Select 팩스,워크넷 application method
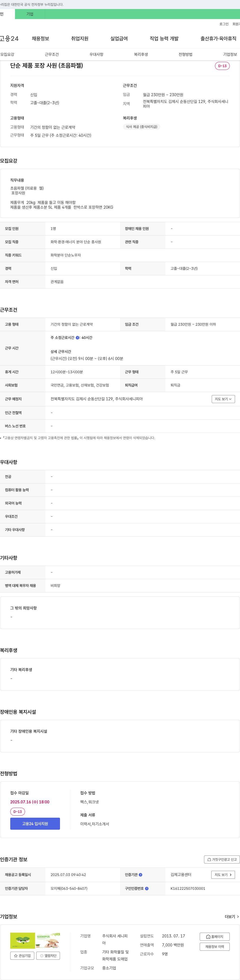 89,802
